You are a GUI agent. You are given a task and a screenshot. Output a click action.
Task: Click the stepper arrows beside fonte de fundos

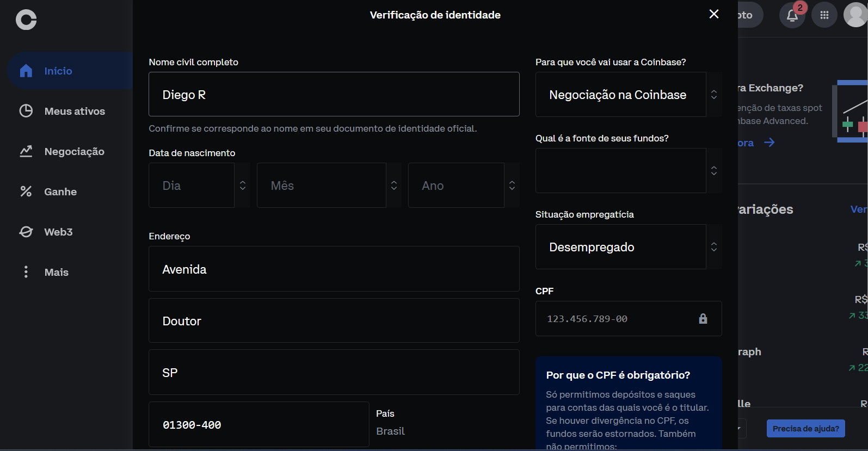(x=714, y=171)
